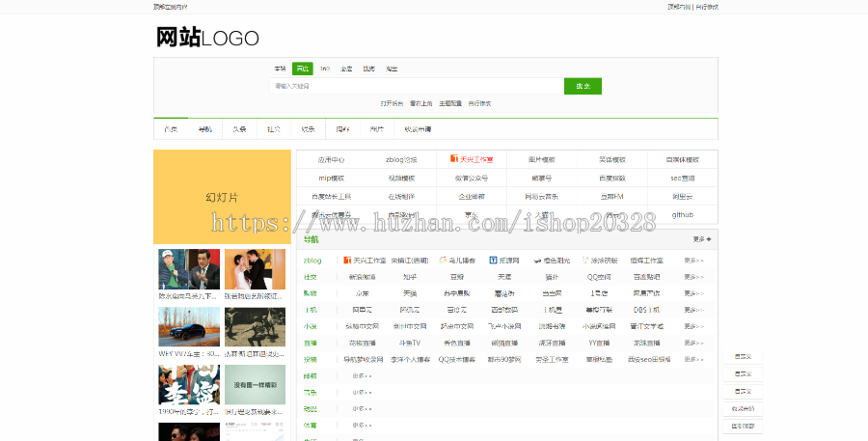Open 百度站长工具 quick link

331,197
